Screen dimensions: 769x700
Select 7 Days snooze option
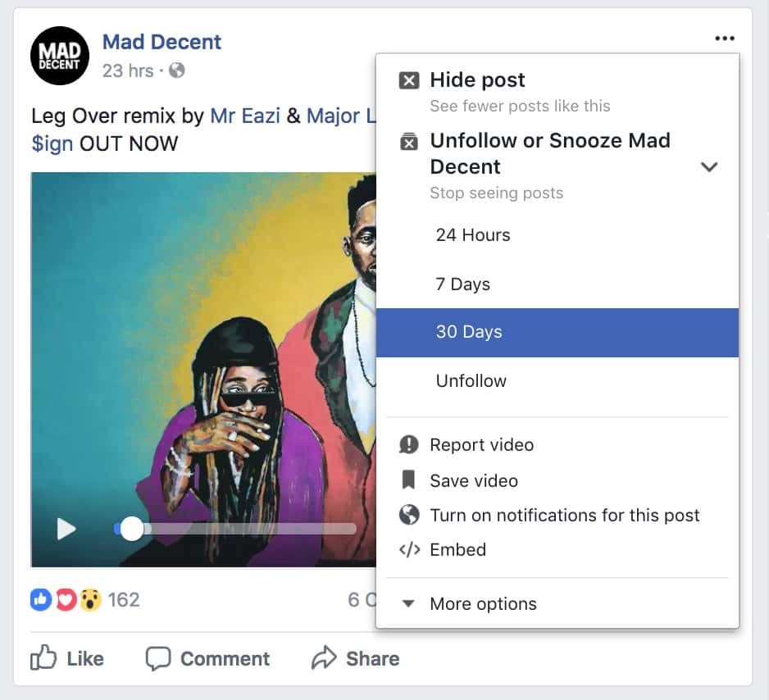463,284
